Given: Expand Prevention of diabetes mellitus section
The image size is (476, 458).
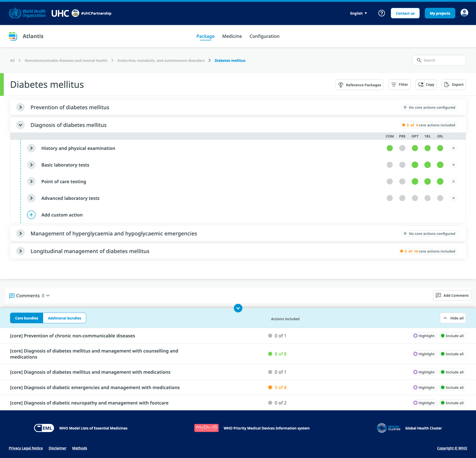Looking at the screenshot, I should pos(20,107).
